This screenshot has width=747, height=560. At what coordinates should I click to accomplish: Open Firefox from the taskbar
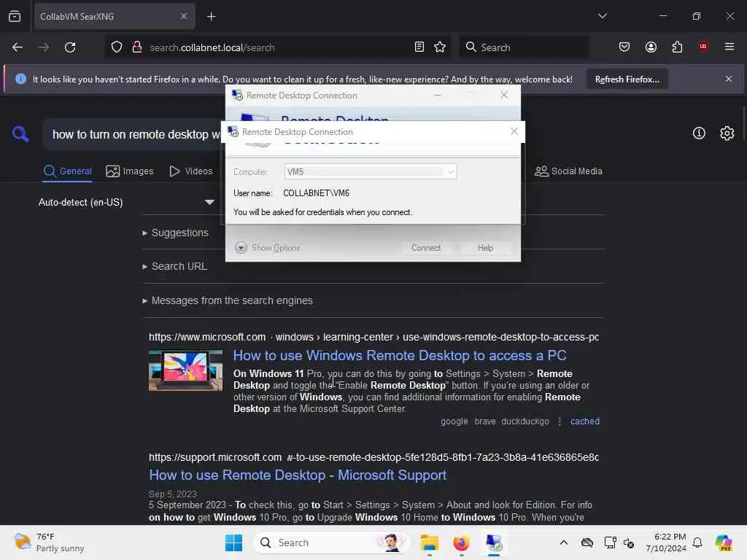pos(461,542)
